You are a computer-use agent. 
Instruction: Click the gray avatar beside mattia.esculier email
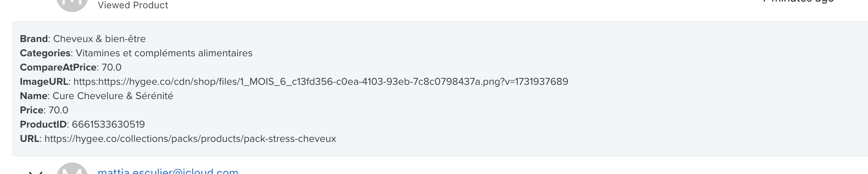[x=72, y=168]
